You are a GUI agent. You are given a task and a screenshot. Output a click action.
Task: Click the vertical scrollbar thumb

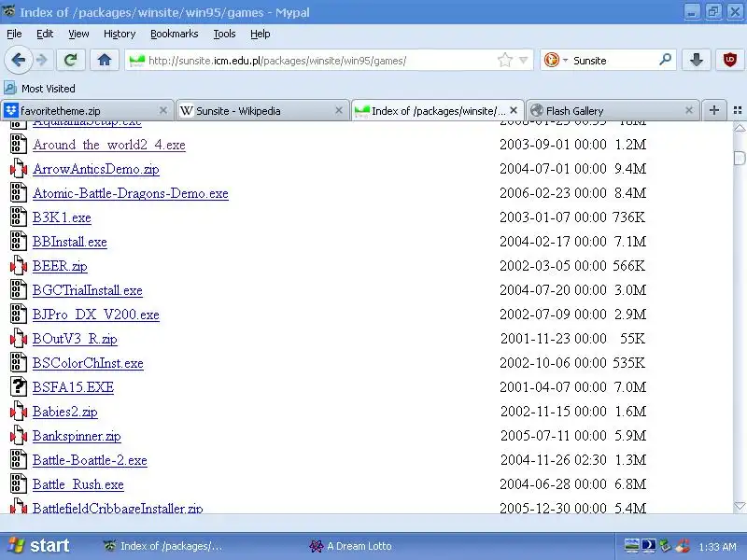[740, 158]
